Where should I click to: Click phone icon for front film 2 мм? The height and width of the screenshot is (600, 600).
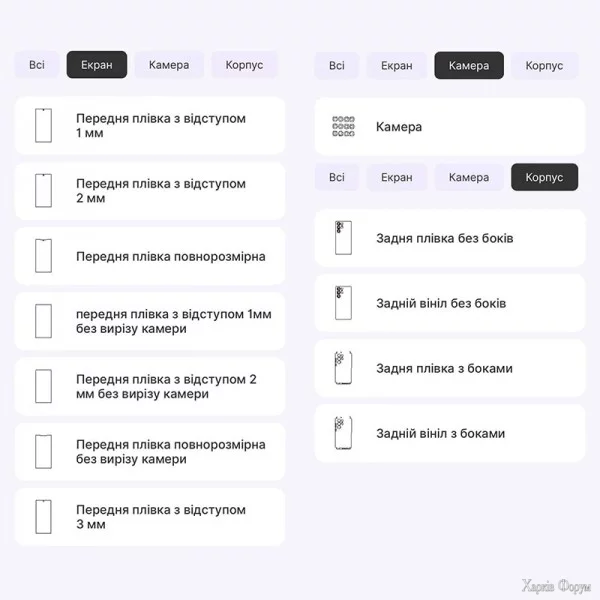point(43,190)
